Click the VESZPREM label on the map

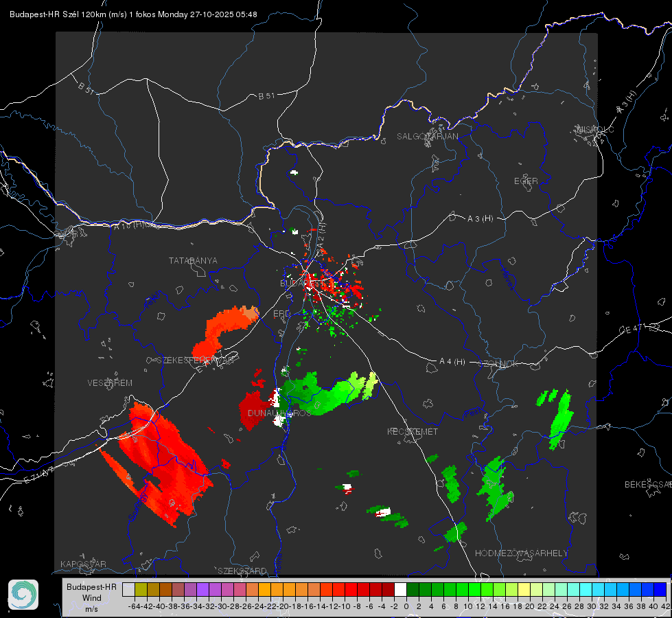(110, 383)
